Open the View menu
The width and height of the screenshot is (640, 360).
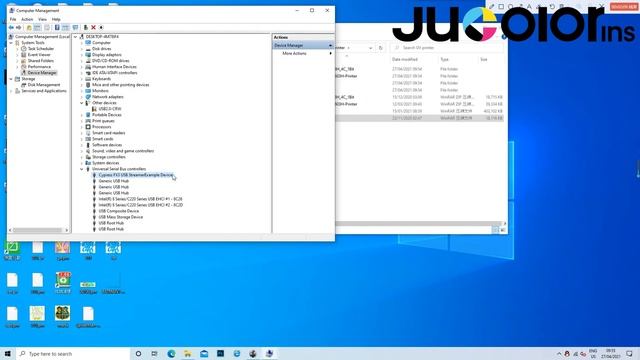tap(42, 19)
